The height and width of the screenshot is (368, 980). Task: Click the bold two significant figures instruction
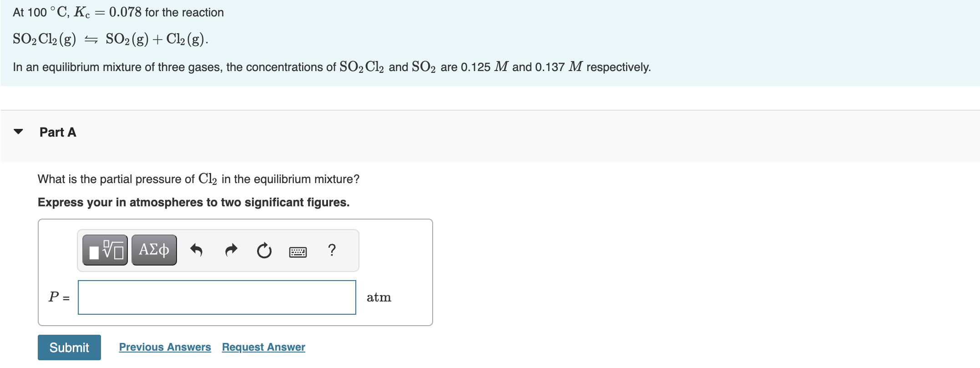coord(194,202)
